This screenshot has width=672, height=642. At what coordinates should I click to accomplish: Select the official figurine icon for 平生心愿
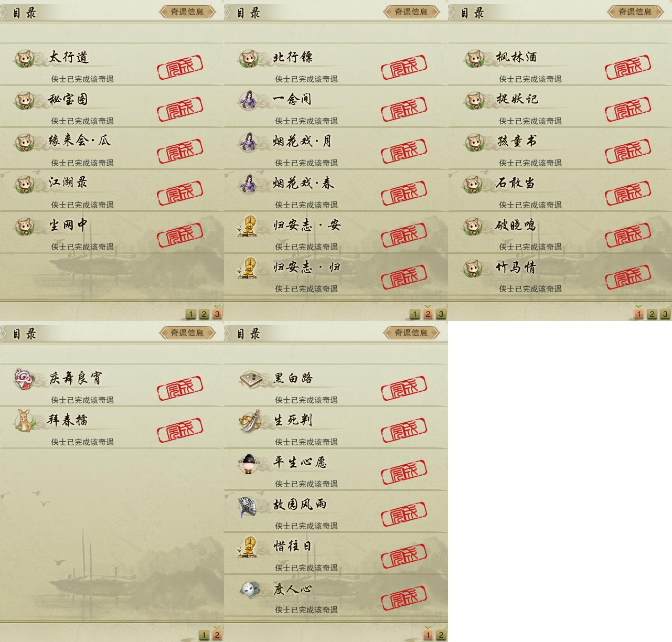248,463
